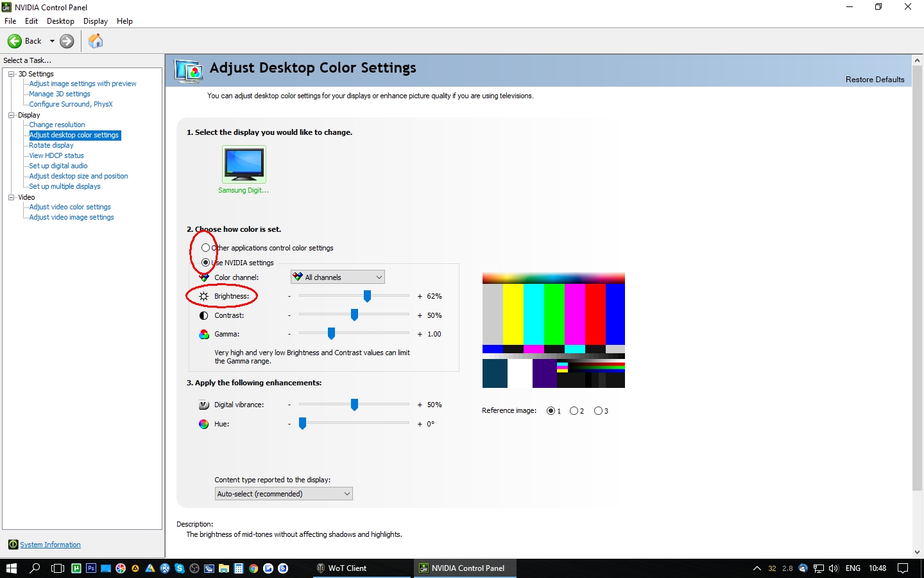Open Google Chrome from the taskbar

[x=253, y=568]
